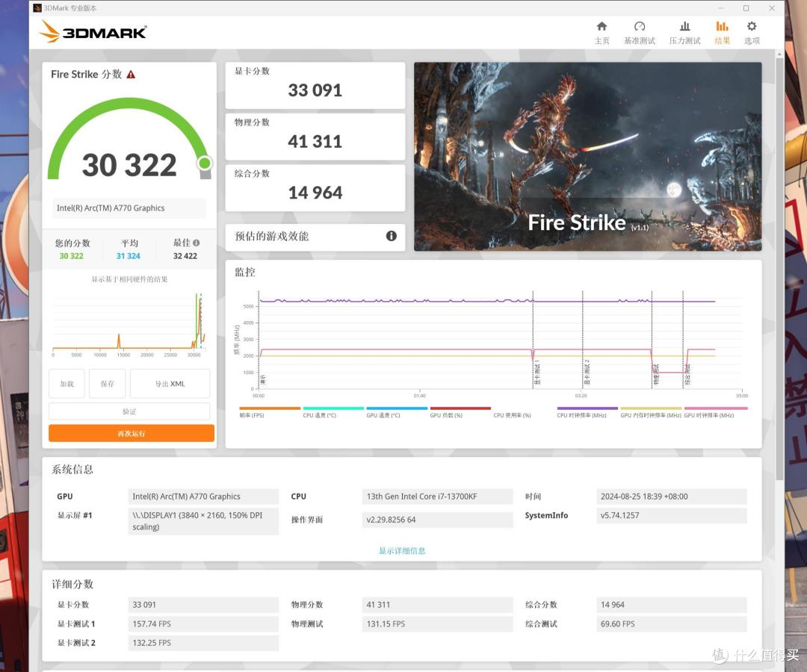
Task: Toggle the GPU load legend swatch
Action: click(x=460, y=408)
